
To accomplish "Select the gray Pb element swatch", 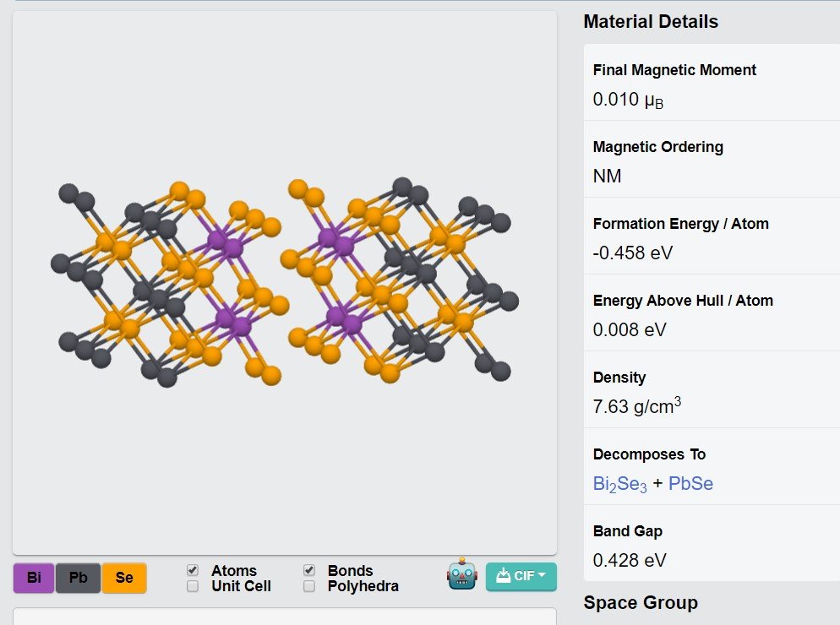I will tap(79, 578).
